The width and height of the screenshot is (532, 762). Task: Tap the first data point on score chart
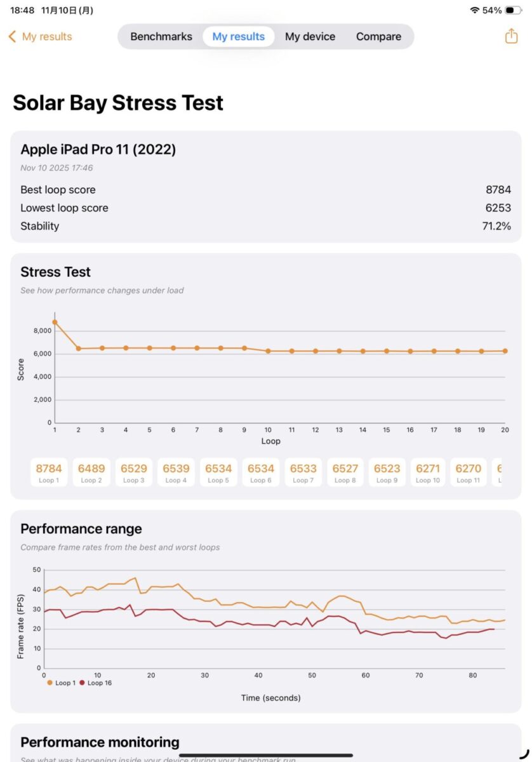pyautogui.click(x=55, y=322)
